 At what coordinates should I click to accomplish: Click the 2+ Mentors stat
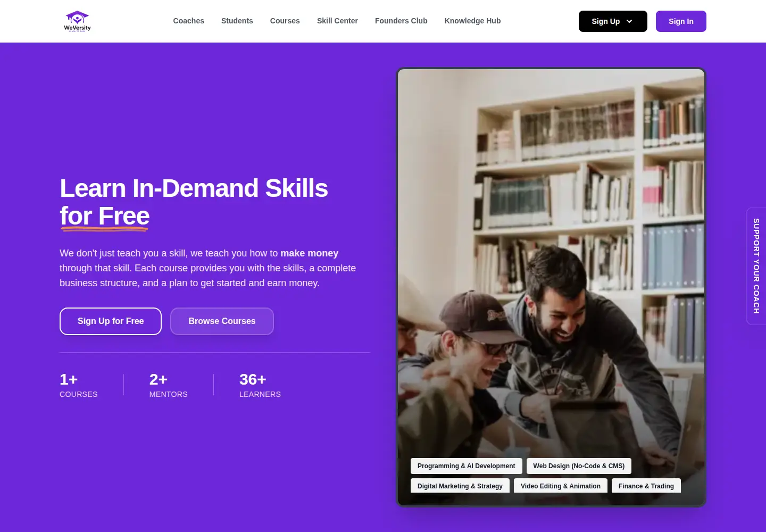(x=169, y=385)
